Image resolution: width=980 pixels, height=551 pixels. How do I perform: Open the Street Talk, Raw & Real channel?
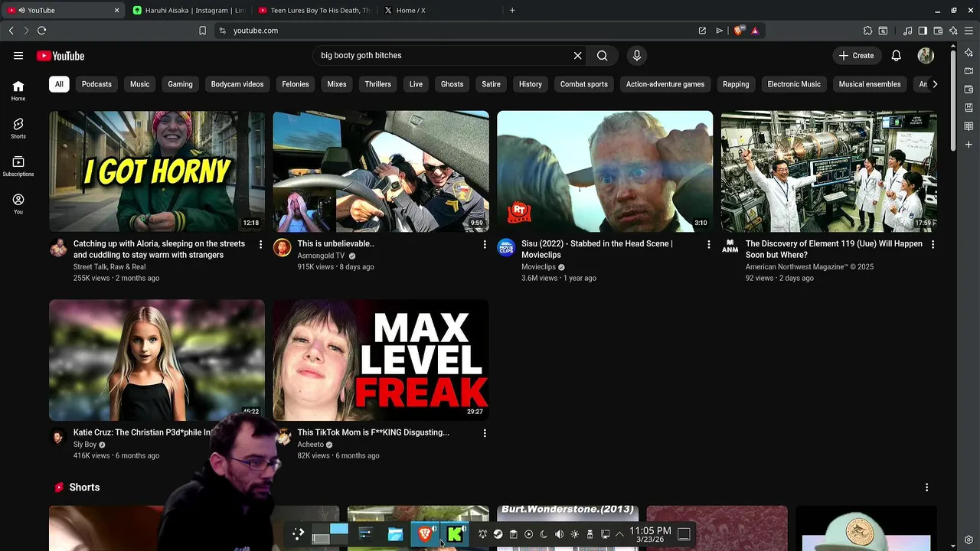[x=109, y=267]
